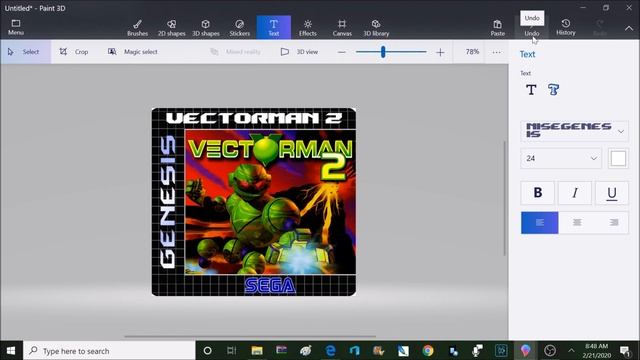Activate Magic select
640x360 pixels.
point(133,52)
